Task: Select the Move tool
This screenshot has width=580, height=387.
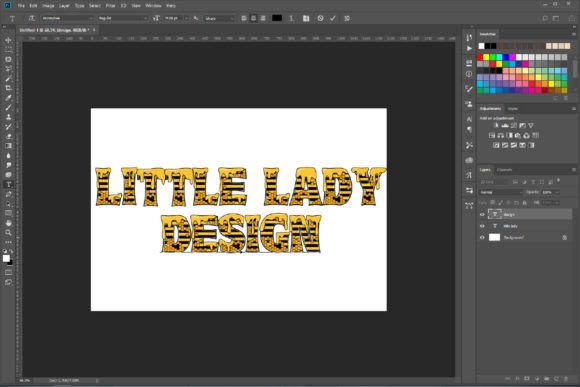Action: (8, 40)
